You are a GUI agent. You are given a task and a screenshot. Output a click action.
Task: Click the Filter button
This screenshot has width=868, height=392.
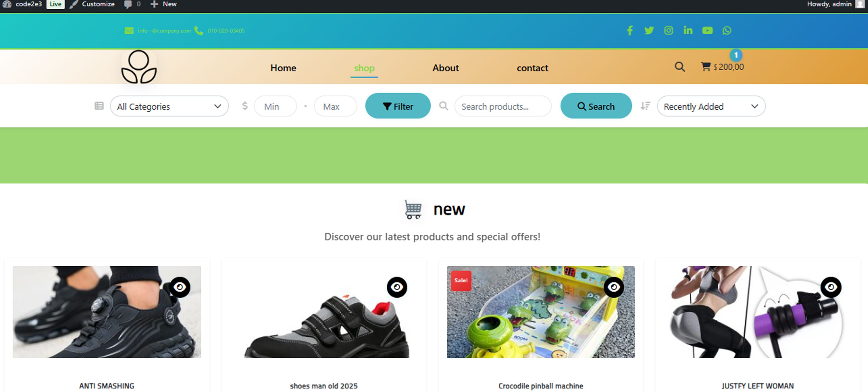pos(398,106)
